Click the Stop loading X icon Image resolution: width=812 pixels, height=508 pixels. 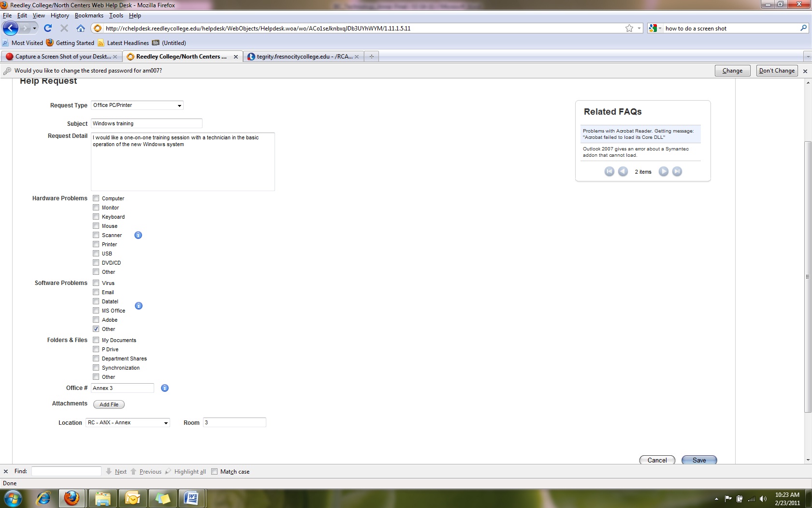[64, 28]
